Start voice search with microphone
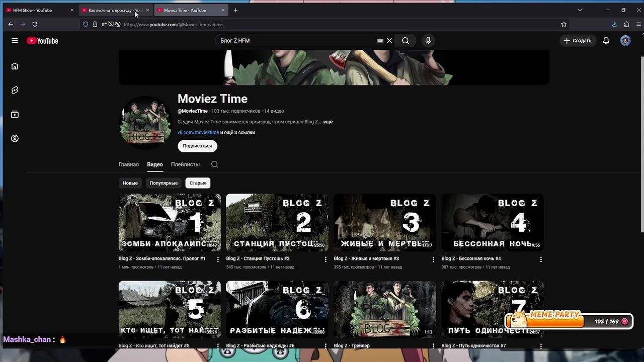The width and height of the screenshot is (644, 362). [428, 41]
